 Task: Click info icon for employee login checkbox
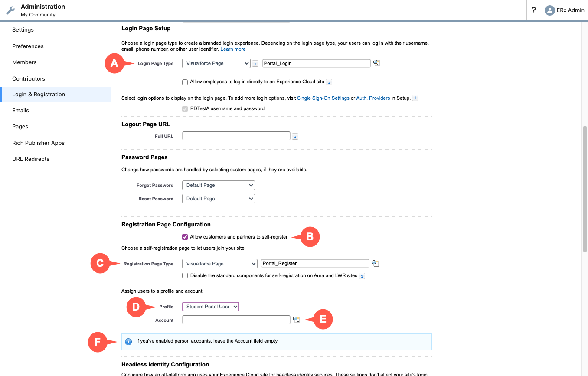pos(329,82)
